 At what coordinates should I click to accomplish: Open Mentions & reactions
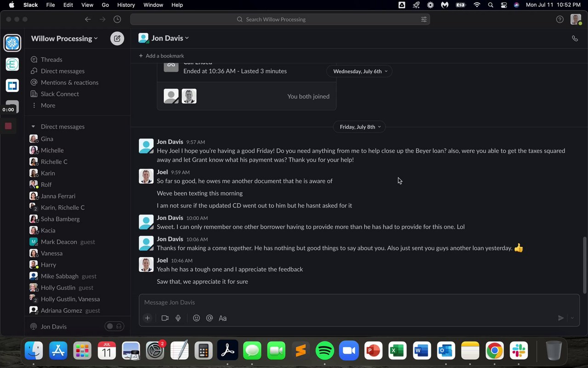point(69,83)
